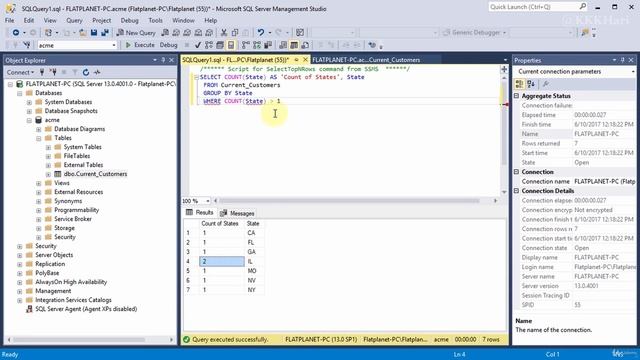
Task: Click the Parse checkmark icon
Action: [198, 45]
